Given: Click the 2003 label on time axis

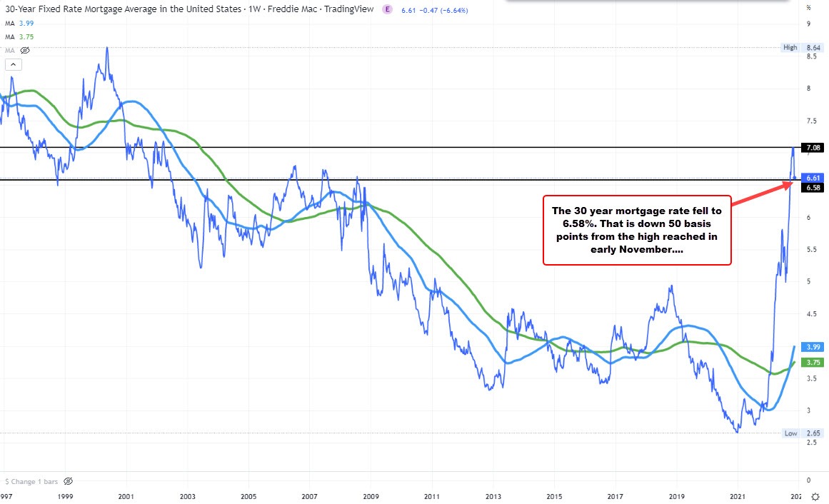Looking at the screenshot, I should pyautogui.click(x=187, y=497).
